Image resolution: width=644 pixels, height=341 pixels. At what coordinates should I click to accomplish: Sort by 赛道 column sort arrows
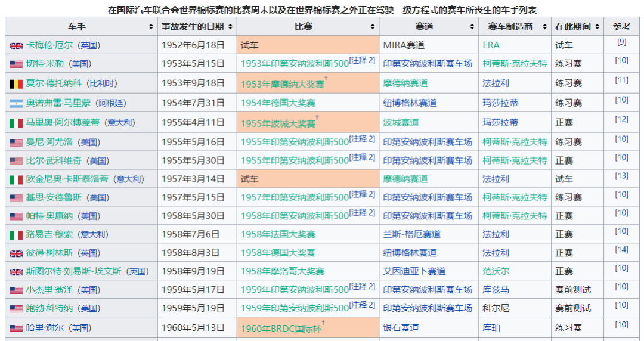[x=472, y=27]
